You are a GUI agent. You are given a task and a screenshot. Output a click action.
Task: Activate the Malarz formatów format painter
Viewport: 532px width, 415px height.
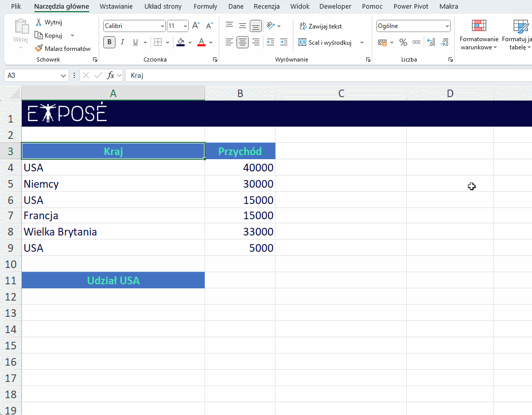pyautogui.click(x=63, y=48)
